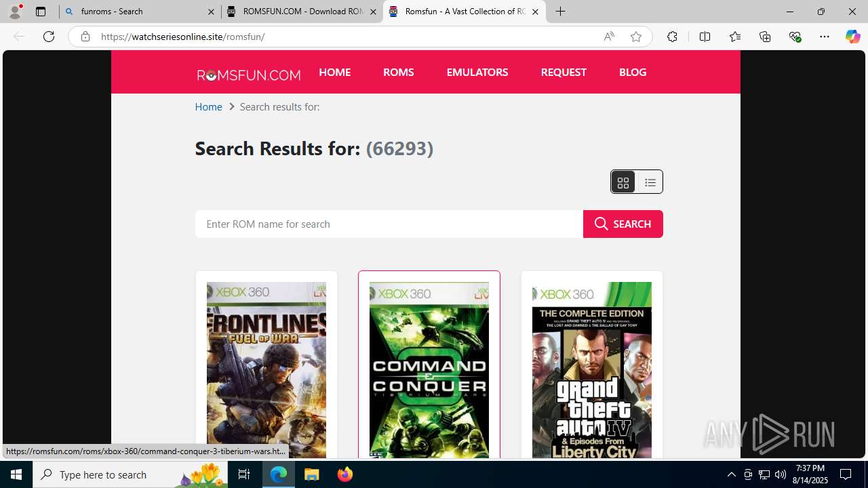
Task: Refresh the page with reload icon
Action: pos(49,37)
